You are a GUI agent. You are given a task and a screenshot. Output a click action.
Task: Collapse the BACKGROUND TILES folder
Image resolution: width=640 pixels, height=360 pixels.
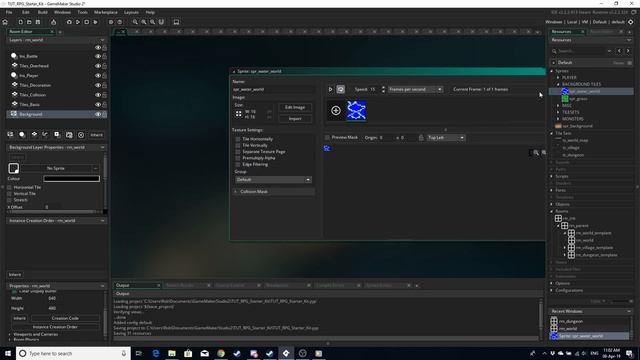click(558, 84)
